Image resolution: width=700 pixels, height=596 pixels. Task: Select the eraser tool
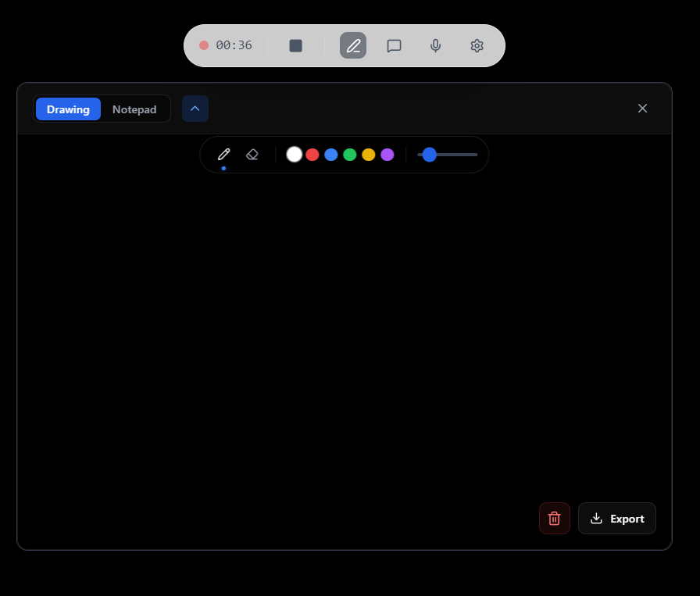tap(252, 155)
